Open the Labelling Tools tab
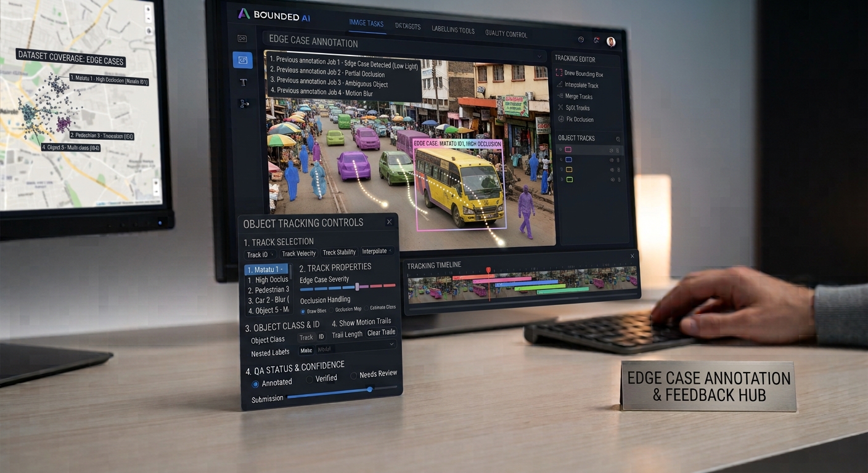Image resolution: width=868 pixels, height=473 pixels. tap(453, 30)
